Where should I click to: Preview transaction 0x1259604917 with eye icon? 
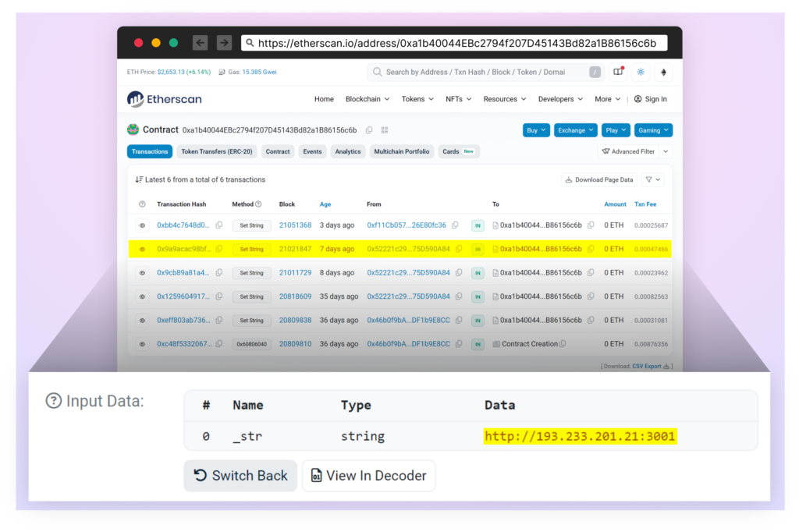coord(142,296)
